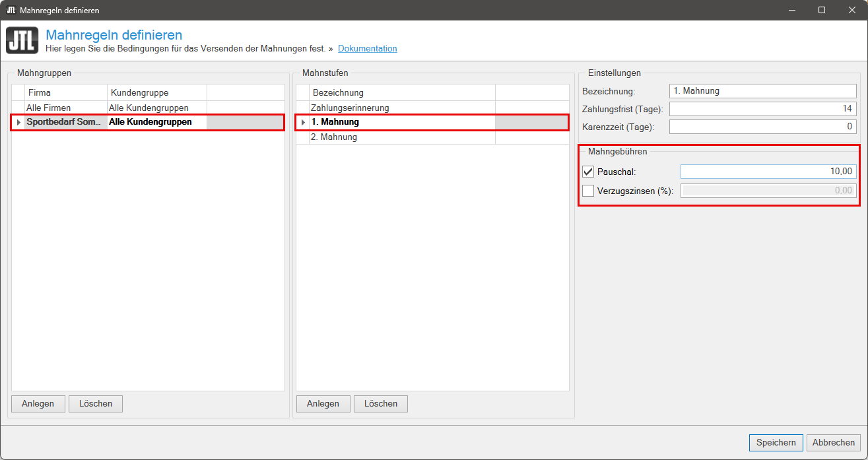Click the Pauschal amount field

pyautogui.click(x=768, y=172)
